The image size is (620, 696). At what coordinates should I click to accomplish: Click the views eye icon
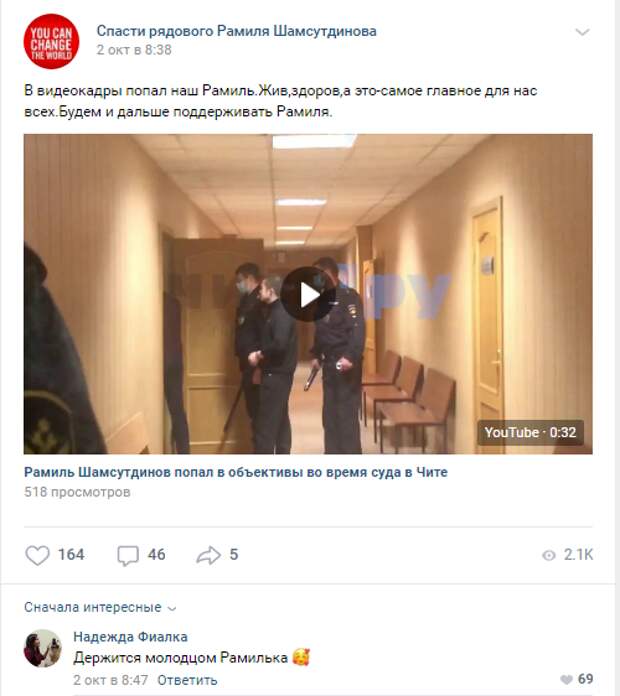[x=549, y=555]
